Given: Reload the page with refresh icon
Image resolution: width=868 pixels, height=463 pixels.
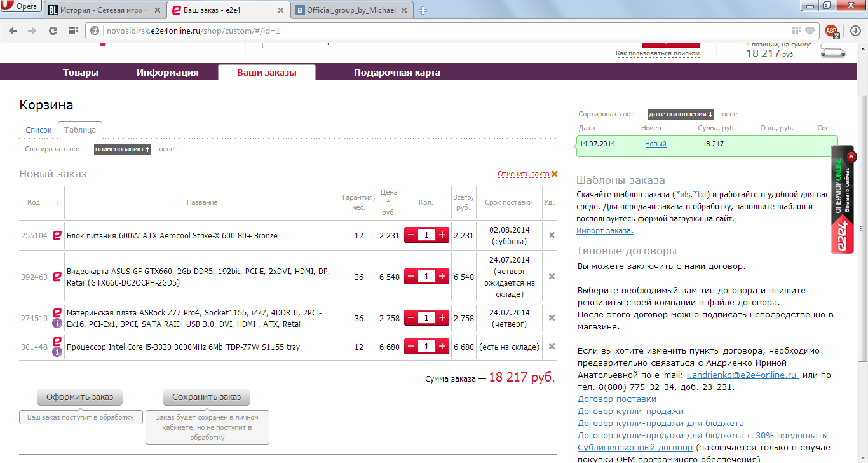Looking at the screenshot, I should [x=53, y=31].
